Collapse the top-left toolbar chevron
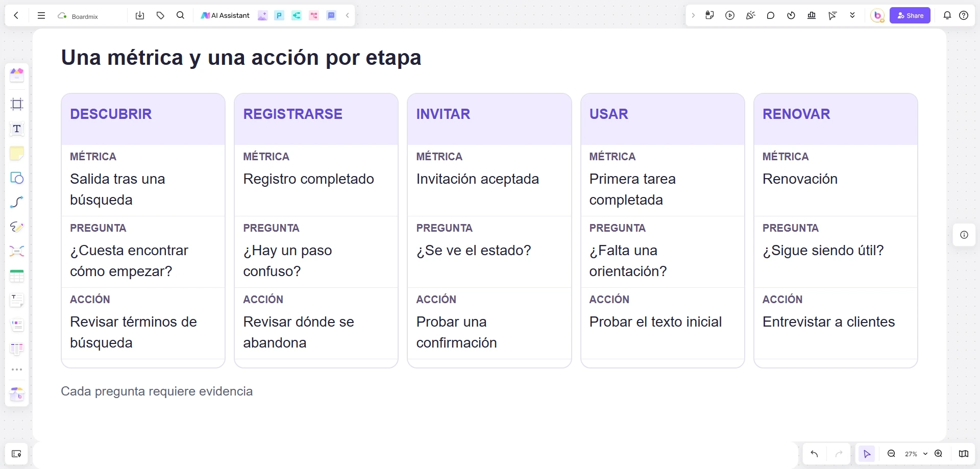 click(347, 15)
